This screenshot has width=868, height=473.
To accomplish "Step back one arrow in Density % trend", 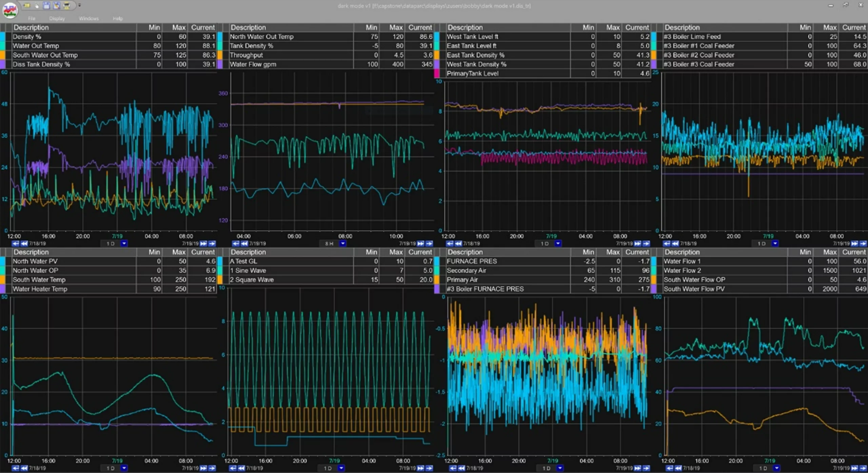I will [15, 243].
